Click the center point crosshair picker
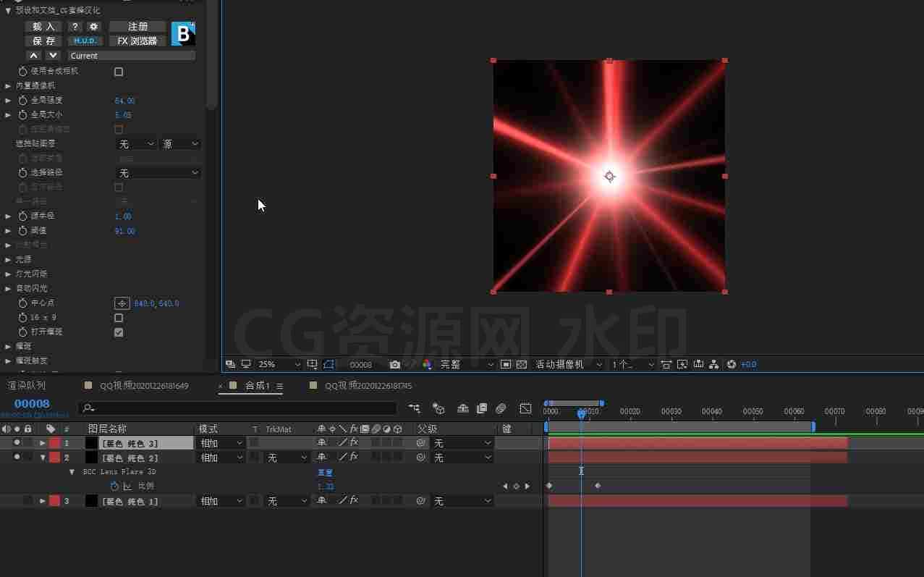924x577 pixels. pyautogui.click(x=122, y=303)
